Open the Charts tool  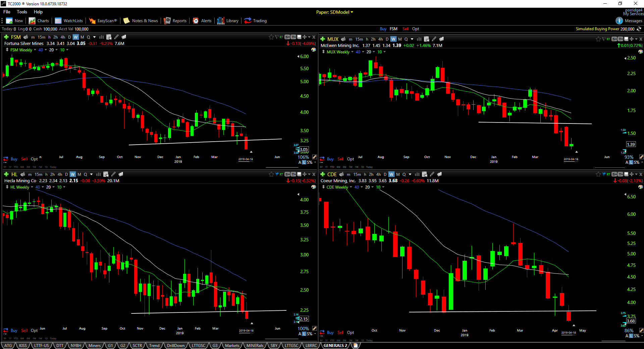click(39, 21)
